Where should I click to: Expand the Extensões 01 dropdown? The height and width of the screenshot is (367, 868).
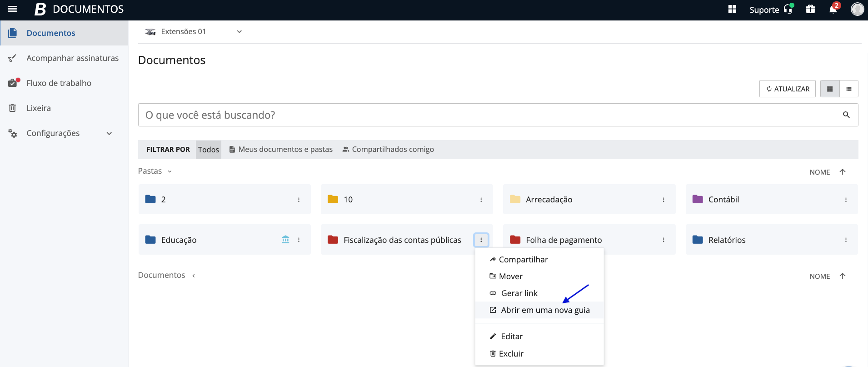[x=239, y=32]
